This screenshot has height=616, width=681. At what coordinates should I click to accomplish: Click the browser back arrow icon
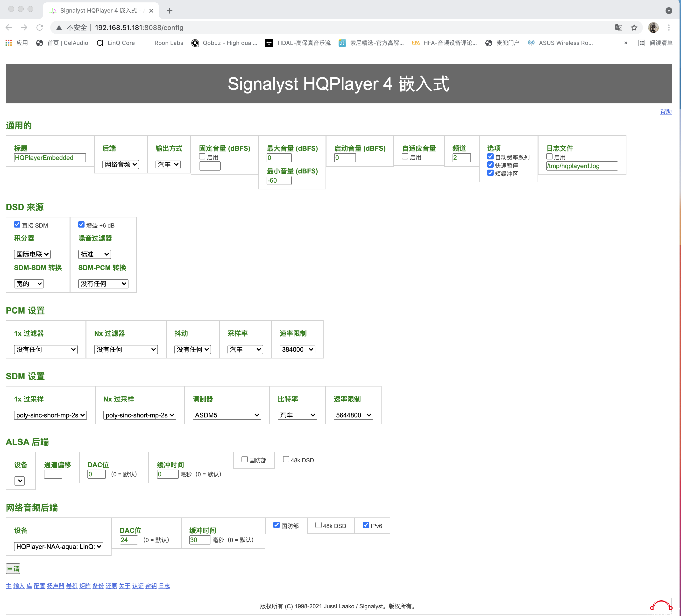pos(9,27)
